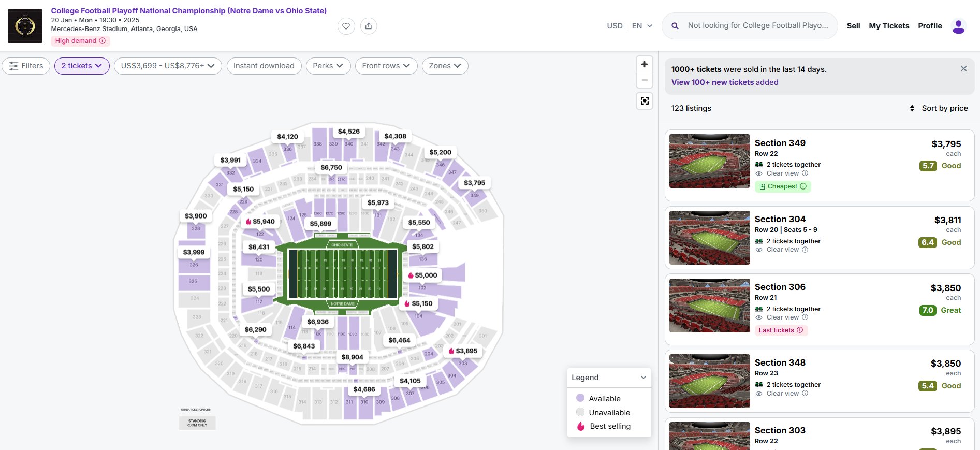Reset the stadium map view to fit
980x450 pixels.
(x=645, y=100)
